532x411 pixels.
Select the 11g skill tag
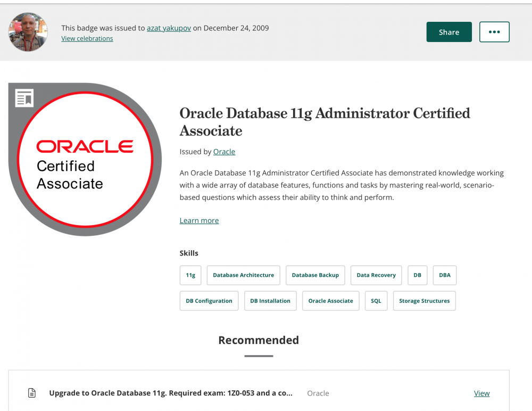point(190,275)
